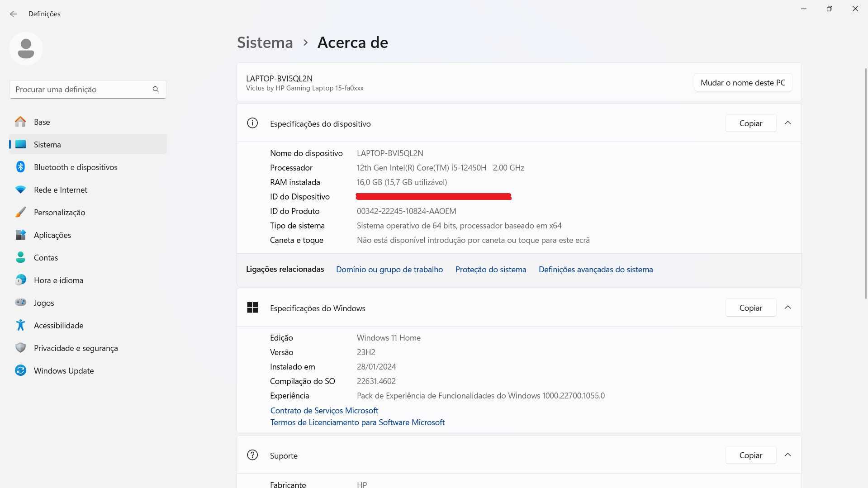
Task: Open the Base settings page
Action: coord(88,122)
